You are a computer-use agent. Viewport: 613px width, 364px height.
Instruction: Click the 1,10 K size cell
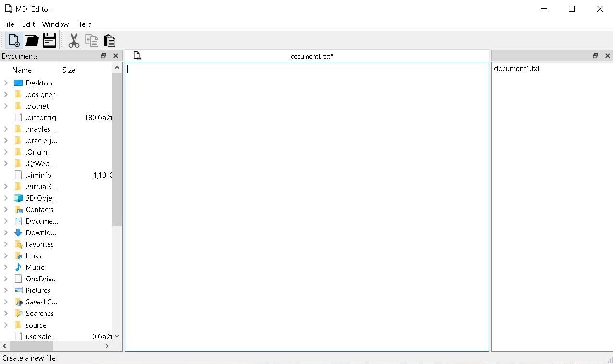point(103,175)
